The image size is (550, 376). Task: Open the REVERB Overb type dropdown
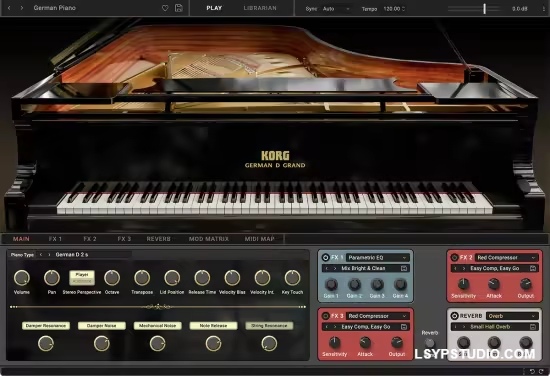pyautogui.click(x=512, y=316)
